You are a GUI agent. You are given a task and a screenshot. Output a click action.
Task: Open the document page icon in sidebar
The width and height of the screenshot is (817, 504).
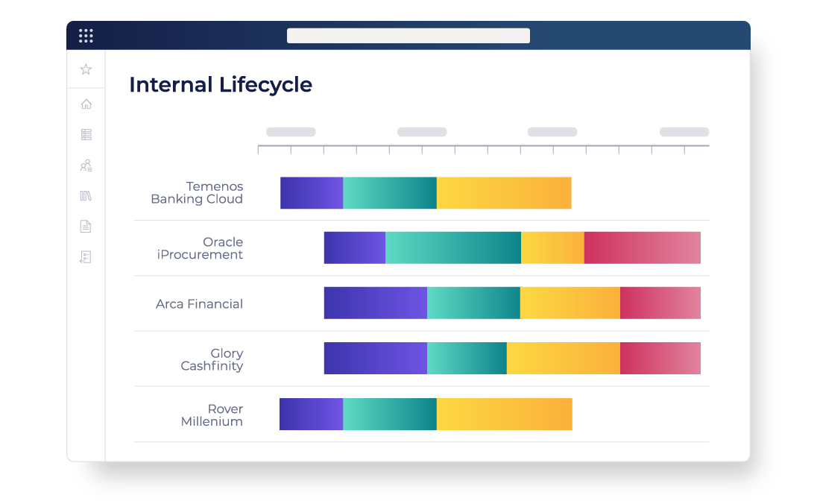tap(86, 226)
